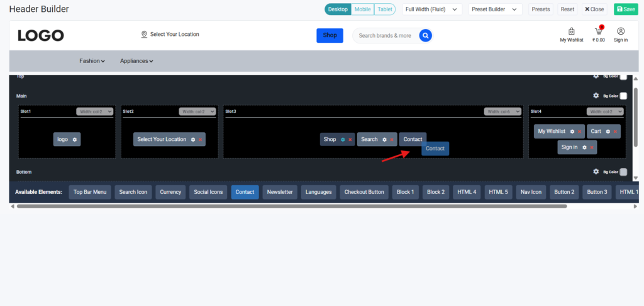
Task: Click the location pin icon
Action: point(144,35)
